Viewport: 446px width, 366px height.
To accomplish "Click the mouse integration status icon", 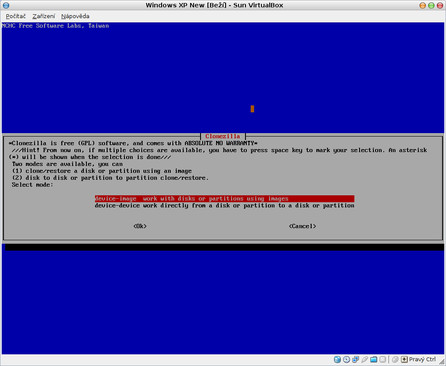I will coord(395,359).
